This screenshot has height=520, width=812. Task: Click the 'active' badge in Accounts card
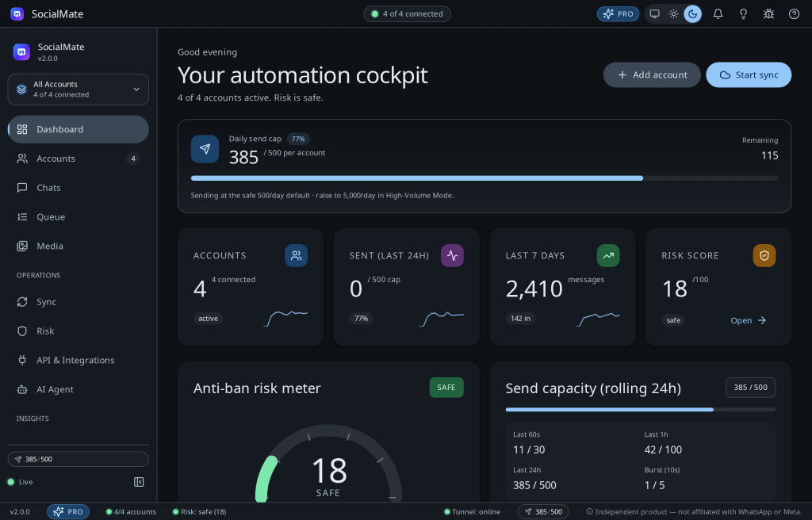[209, 319]
